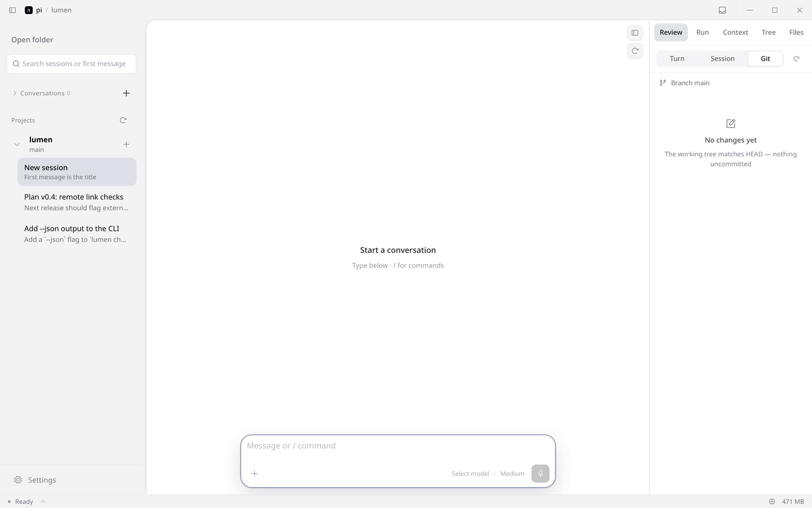Click the Open folder button

pos(32,40)
